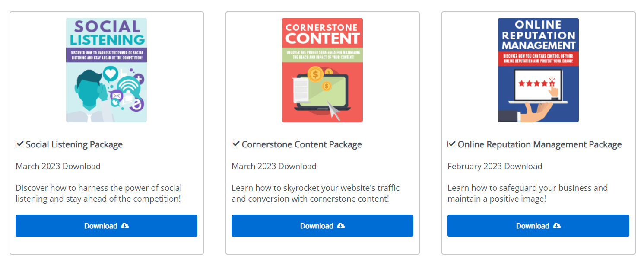Screen dimensions: 644x266
Task: Open the Cornerstone Content cover image
Action: click(x=322, y=70)
